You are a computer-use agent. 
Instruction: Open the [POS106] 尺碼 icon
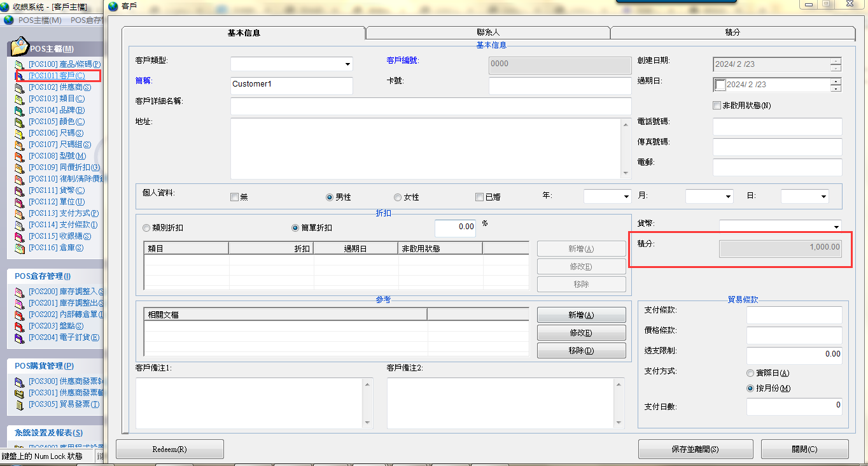20,133
